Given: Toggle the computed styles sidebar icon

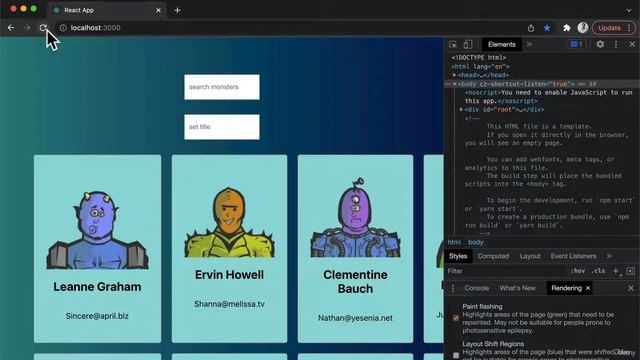Looking at the screenshot, I should click(631, 271).
